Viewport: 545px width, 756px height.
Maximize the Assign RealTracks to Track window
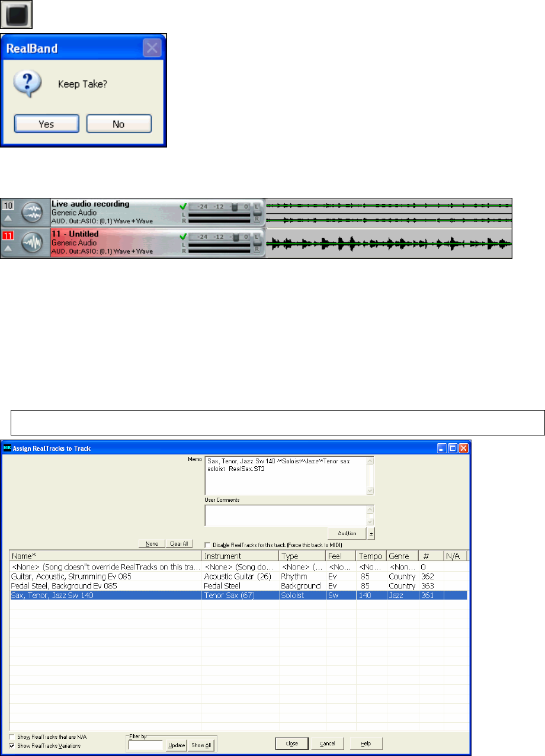click(453, 449)
